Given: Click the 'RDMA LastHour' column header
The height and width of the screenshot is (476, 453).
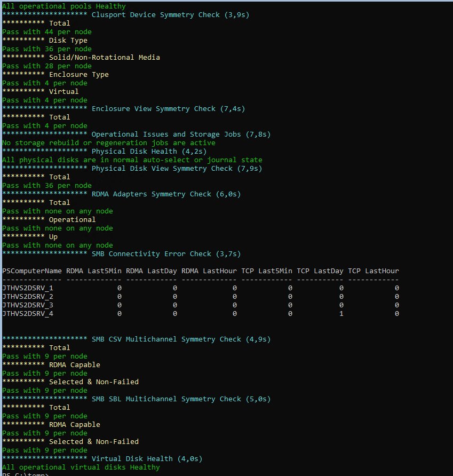Looking at the screenshot, I should point(209,271).
